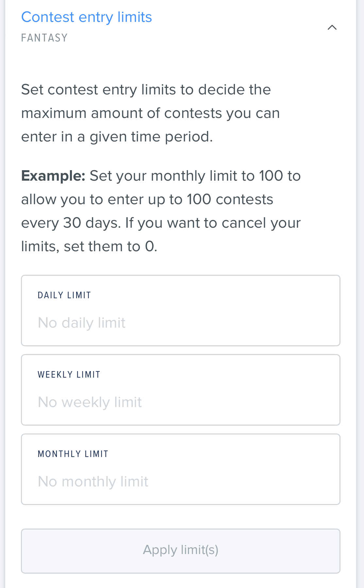
Task: Click the No daily limit placeholder text
Action: [81, 322]
